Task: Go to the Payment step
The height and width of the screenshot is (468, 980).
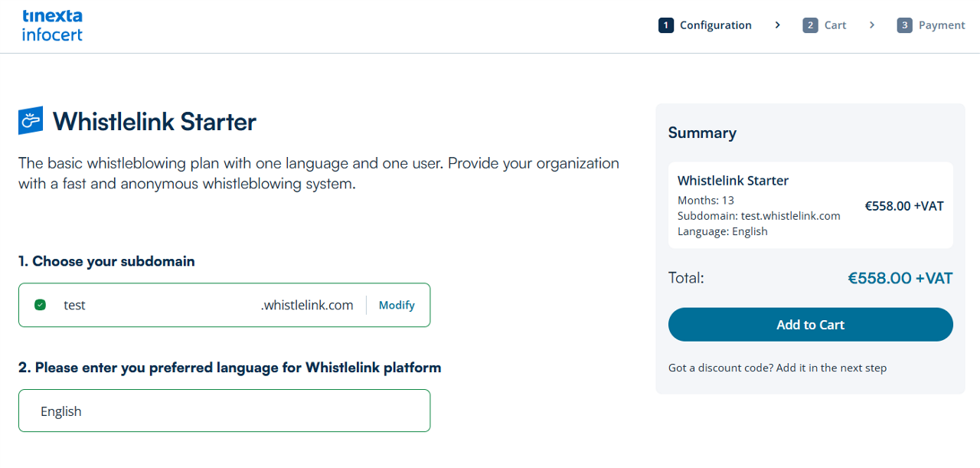Action: 942,25
